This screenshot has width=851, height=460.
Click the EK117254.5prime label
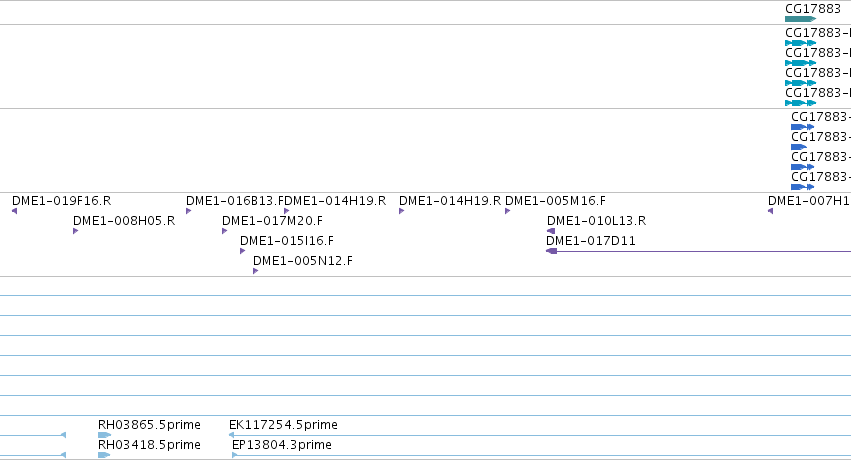point(283,425)
